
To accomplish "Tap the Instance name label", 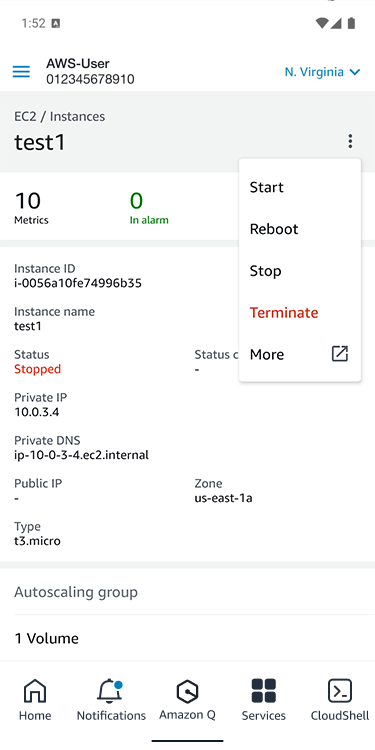I will tap(55, 311).
